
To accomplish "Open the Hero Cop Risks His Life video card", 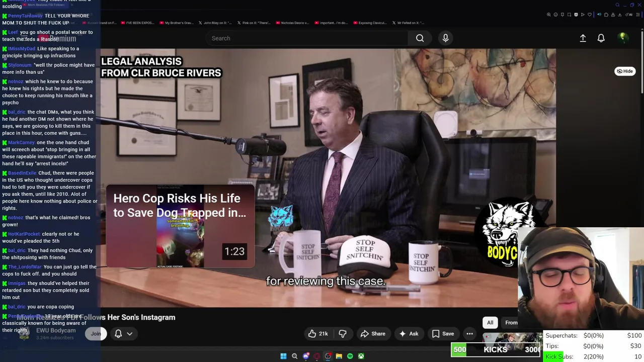I will point(180,227).
